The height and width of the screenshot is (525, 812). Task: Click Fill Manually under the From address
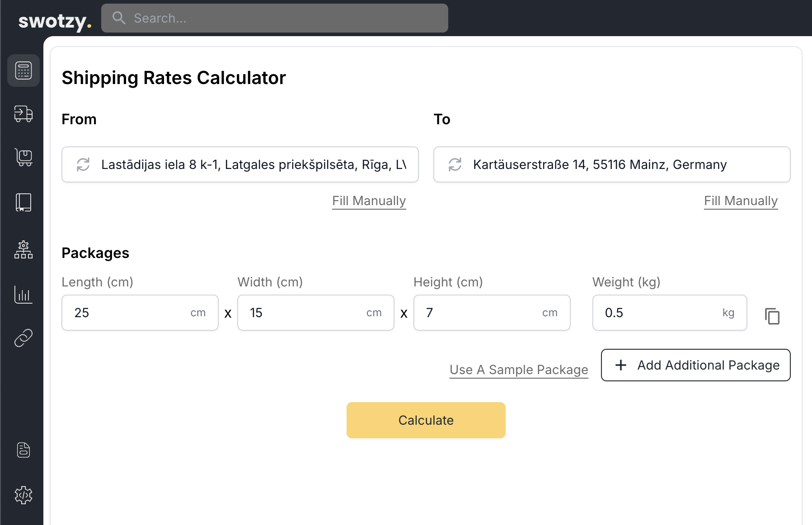(x=369, y=201)
